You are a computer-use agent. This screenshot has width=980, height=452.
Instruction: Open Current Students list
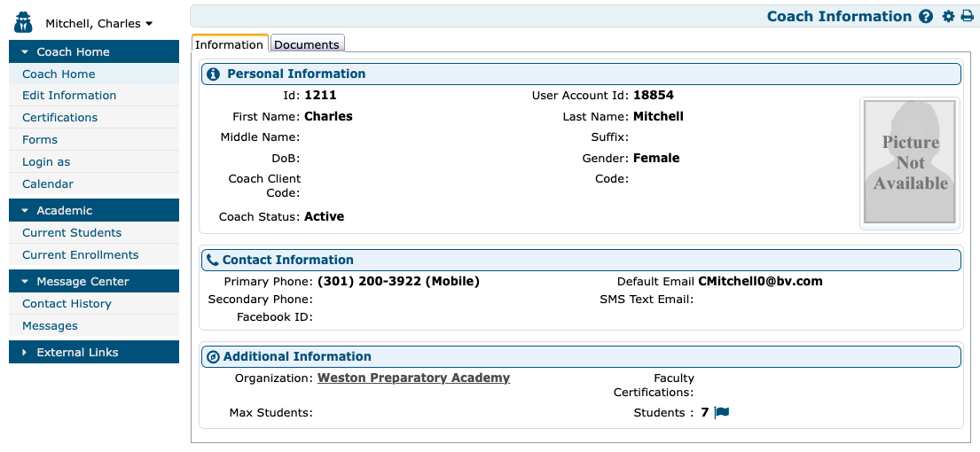[72, 233]
